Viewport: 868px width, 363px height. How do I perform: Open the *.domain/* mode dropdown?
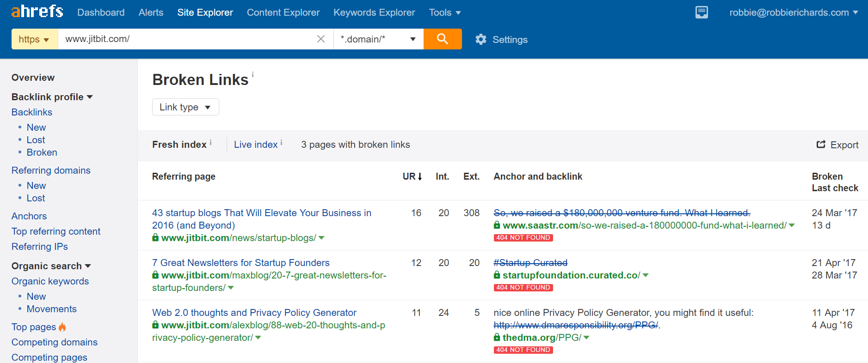click(x=378, y=39)
